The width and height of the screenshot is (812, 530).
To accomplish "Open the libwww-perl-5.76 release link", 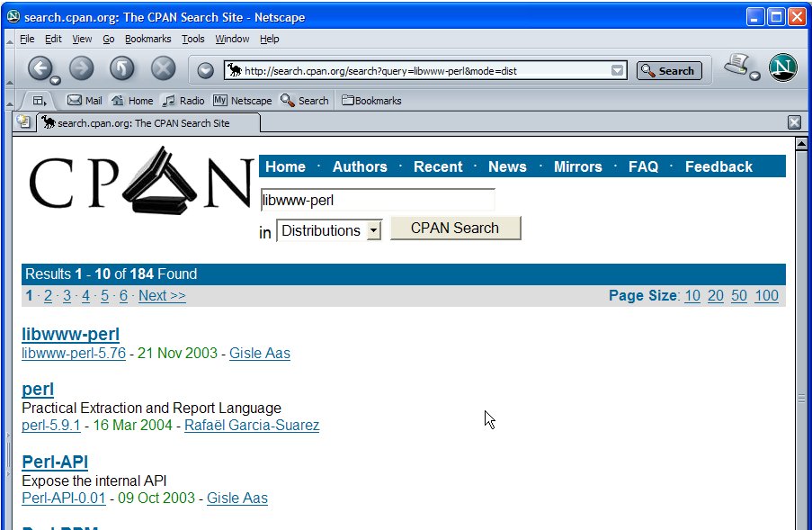I will pos(74,354).
